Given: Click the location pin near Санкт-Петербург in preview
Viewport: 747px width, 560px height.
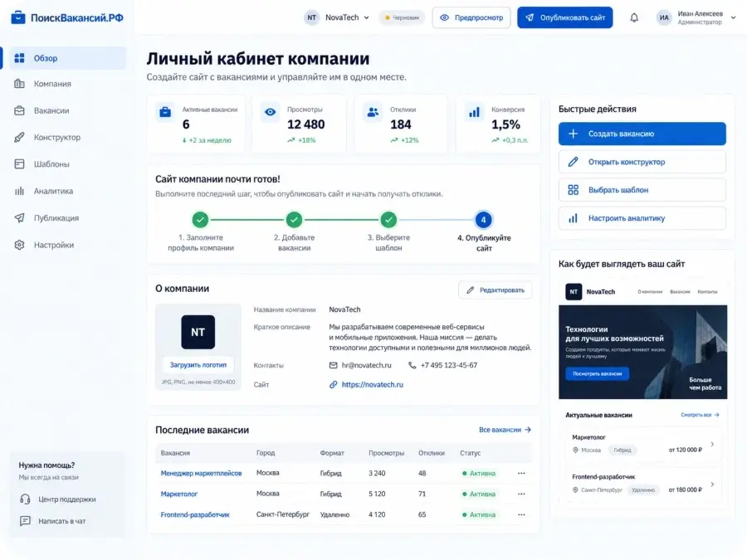Looking at the screenshot, I should (x=575, y=490).
